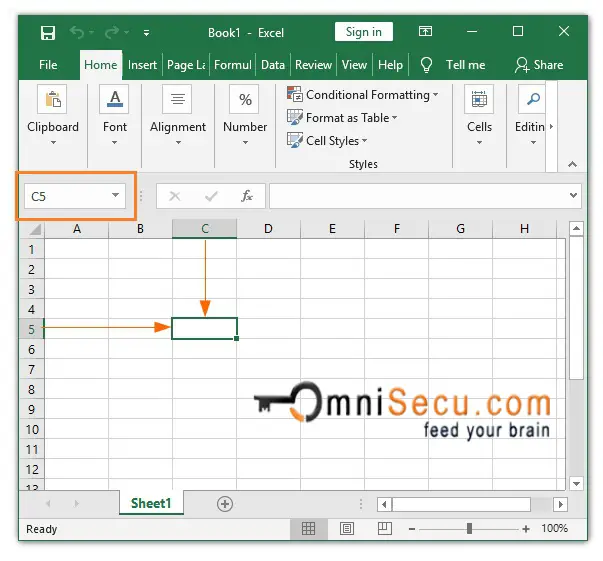Click the Share button
Viewport: 603px width, 561px height.
(539, 65)
